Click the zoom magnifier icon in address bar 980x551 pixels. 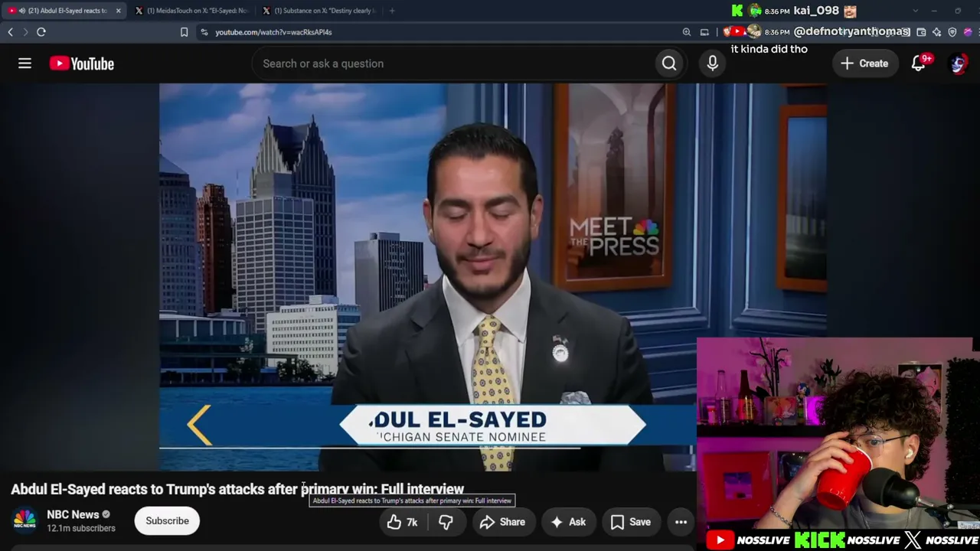687,32
